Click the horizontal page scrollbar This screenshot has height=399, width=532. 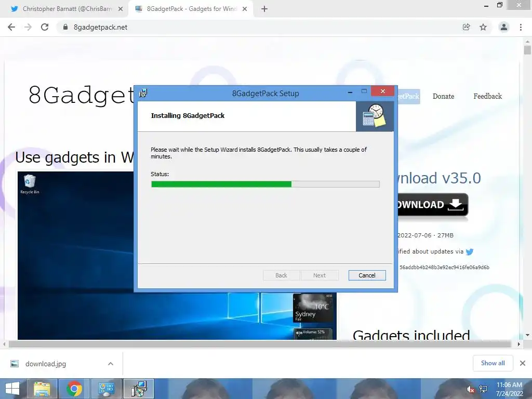260,344
